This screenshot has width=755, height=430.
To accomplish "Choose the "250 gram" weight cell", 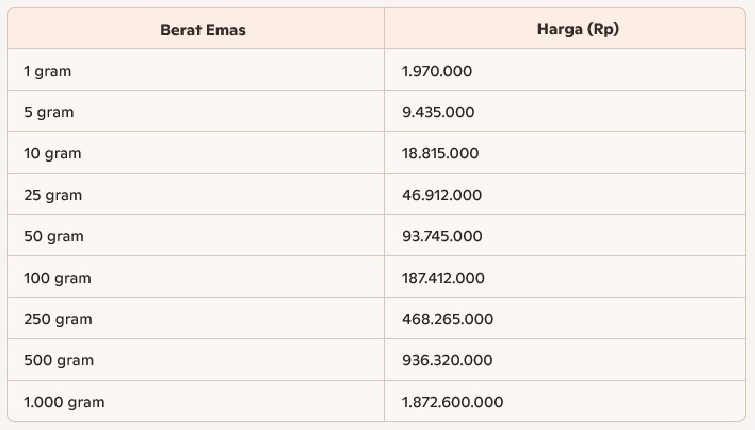I will [58, 319].
